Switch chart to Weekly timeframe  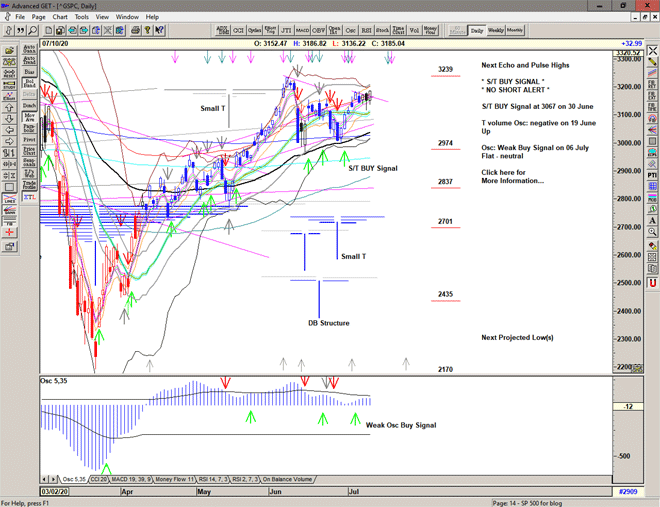[x=496, y=30]
